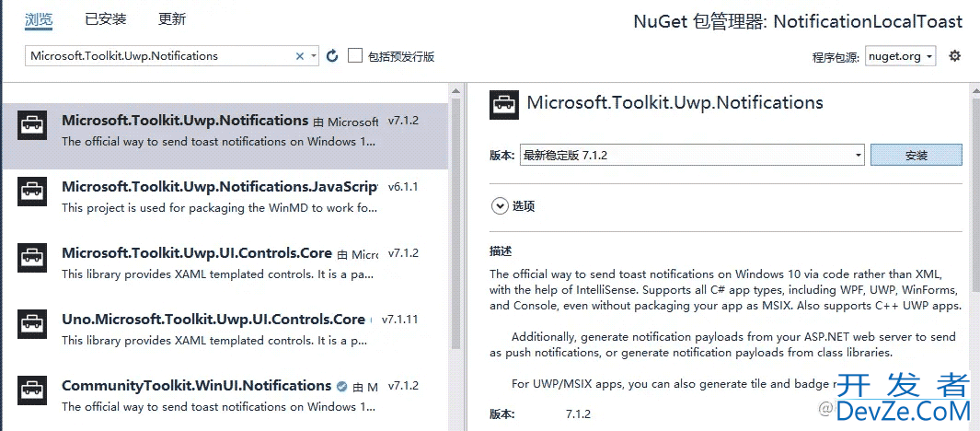The width and height of the screenshot is (980, 431).
Task: Open the 已安装 tab
Action: [x=106, y=18]
